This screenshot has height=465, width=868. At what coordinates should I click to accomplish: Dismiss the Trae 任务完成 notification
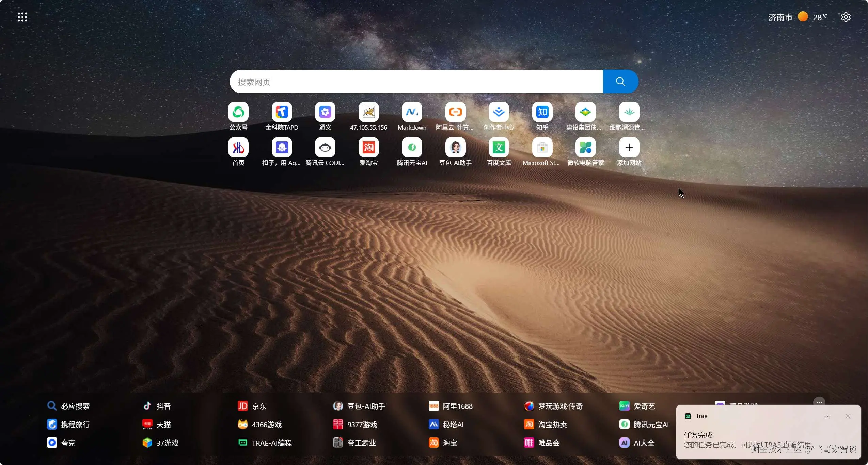848,416
